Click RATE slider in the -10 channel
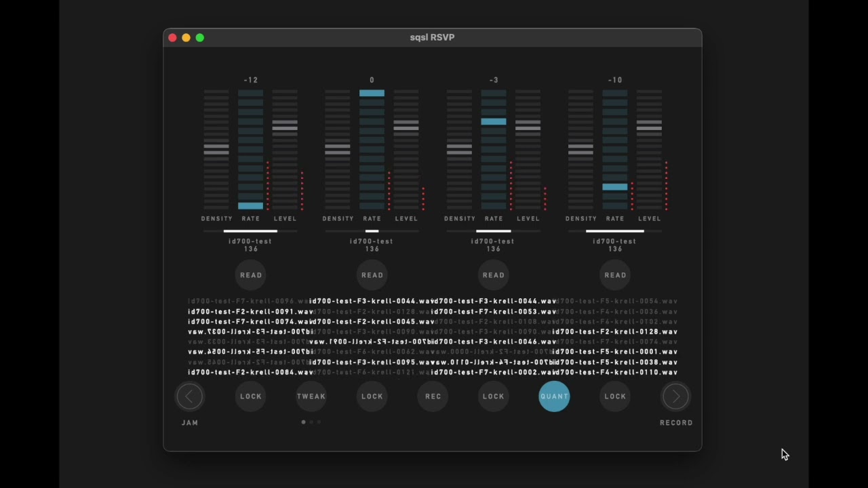Image resolution: width=868 pixels, height=488 pixels. coord(615,150)
